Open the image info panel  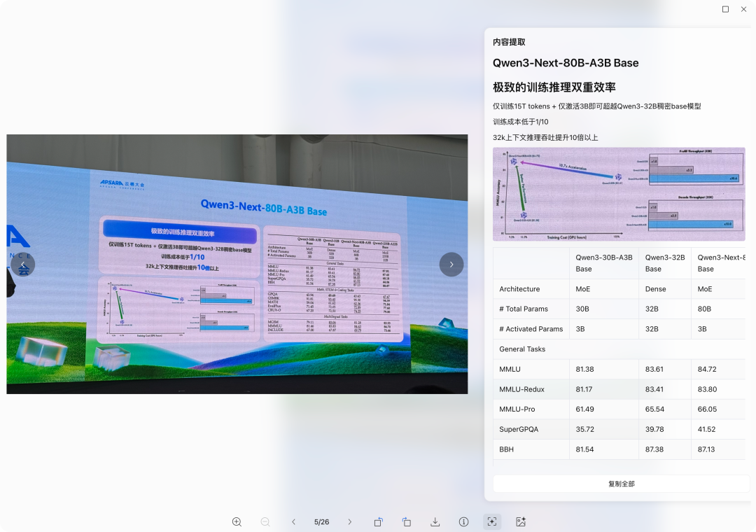[x=463, y=521]
